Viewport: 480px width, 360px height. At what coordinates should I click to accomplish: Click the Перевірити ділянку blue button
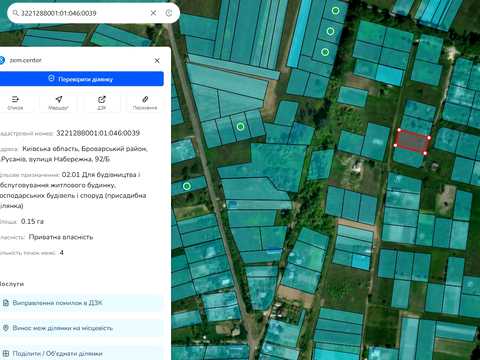pos(81,79)
